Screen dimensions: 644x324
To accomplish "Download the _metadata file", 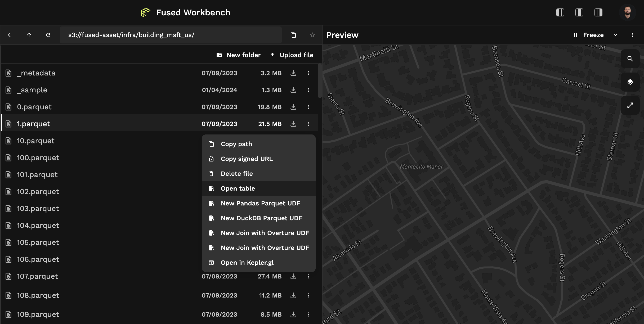I will 293,73.
